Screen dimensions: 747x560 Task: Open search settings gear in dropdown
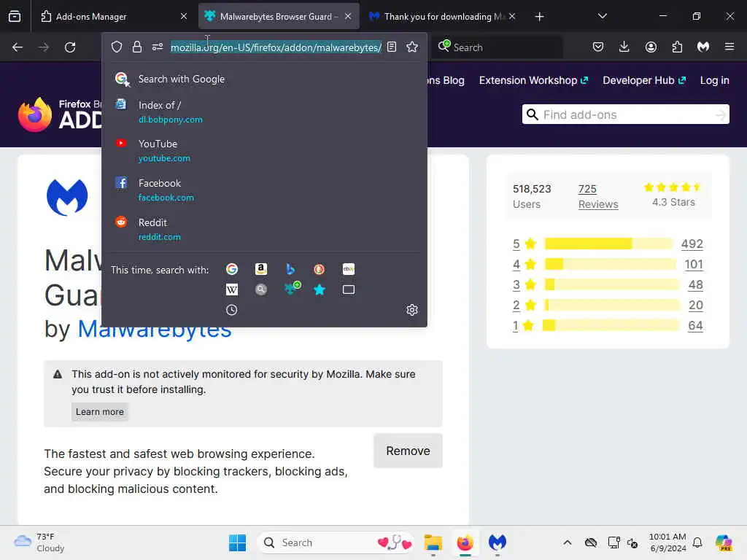(x=412, y=310)
